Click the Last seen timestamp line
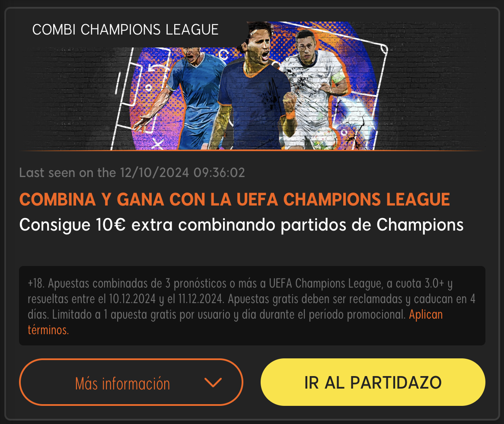Viewport: 504px width, 424px height. (x=132, y=173)
